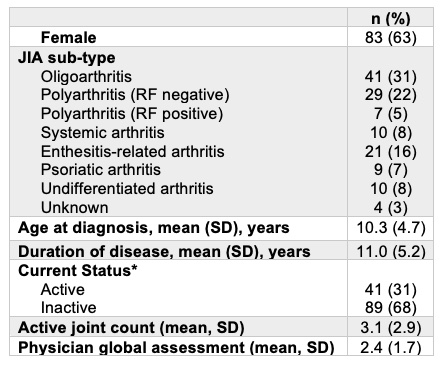Select the Psoriatic arthritis label
The image size is (444, 367).
click(x=101, y=170)
